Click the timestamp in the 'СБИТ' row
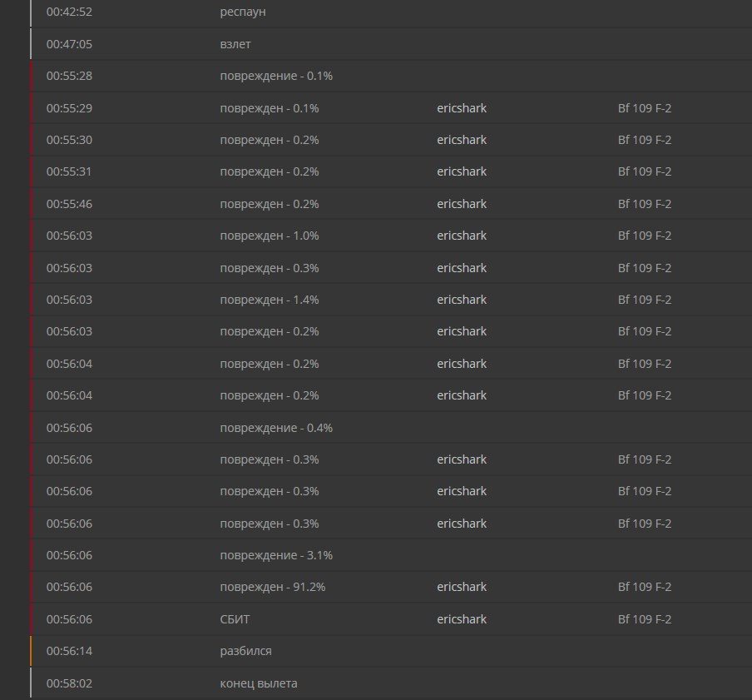 point(69,619)
